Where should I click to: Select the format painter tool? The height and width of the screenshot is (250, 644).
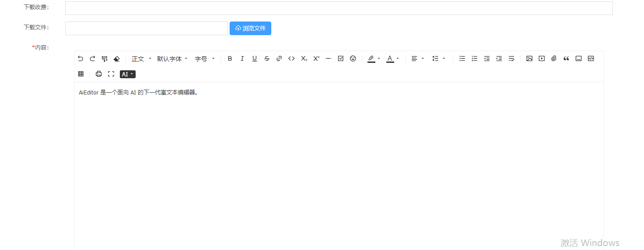pos(104,58)
